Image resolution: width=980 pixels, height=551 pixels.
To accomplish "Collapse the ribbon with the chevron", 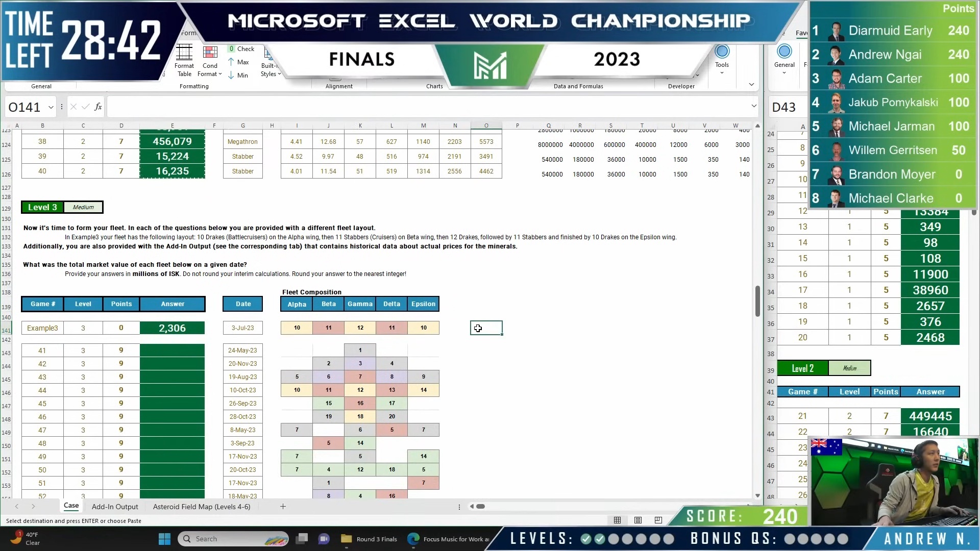I will coord(751,84).
